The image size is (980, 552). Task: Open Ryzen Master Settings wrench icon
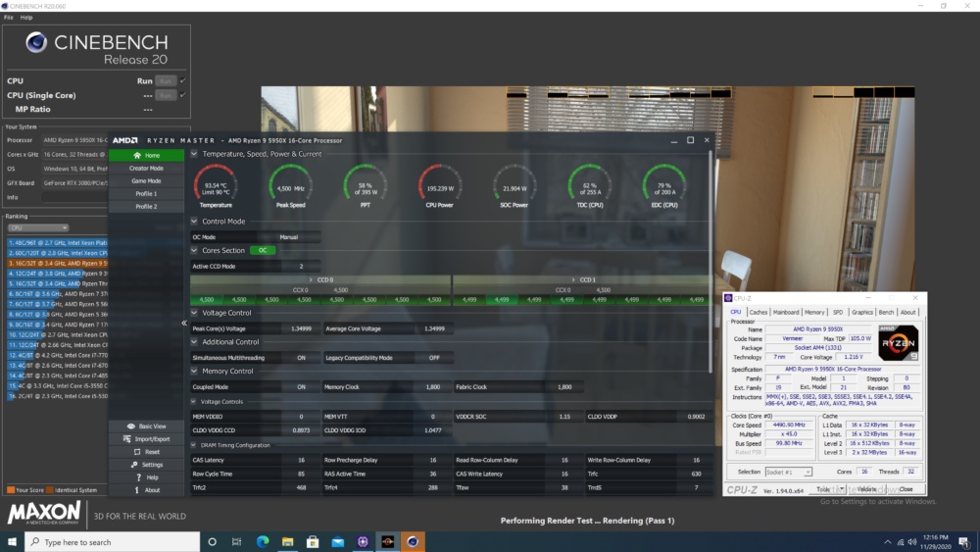coord(133,465)
